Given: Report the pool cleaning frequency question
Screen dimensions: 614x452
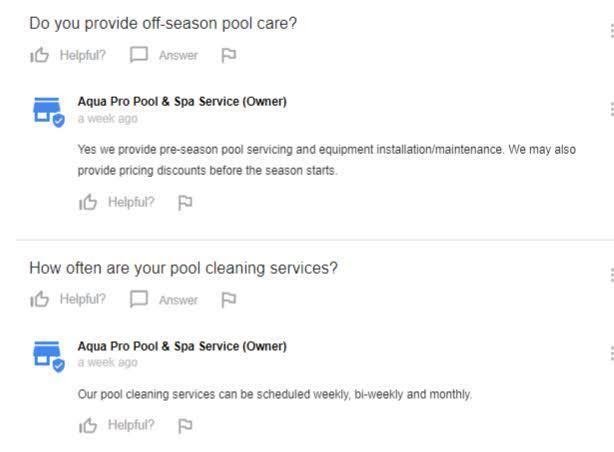Looking at the screenshot, I should 228,299.
